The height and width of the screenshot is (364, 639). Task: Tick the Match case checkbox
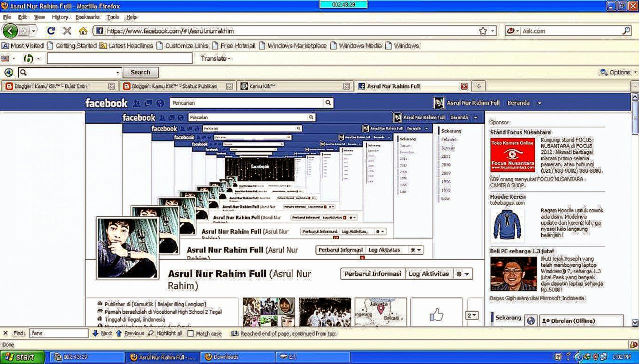[x=190, y=334]
